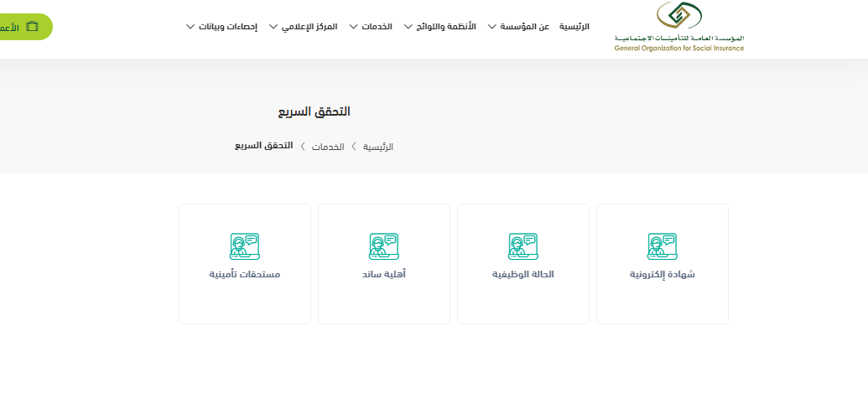The width and height of the screenshot is (868, 398).
Task: Select the المركز الإعلامي menu label
Action: (x=310, y=27)
